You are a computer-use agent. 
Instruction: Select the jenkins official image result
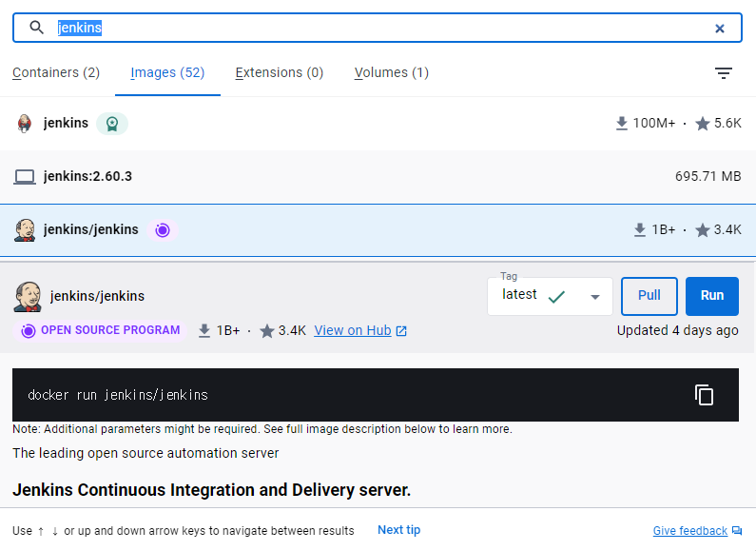pyautogui.click(x=378, y=124)
